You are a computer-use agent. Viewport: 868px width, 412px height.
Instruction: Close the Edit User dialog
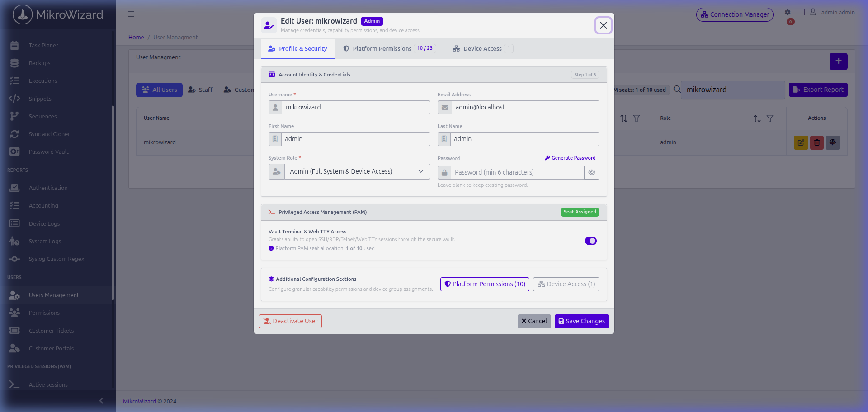(604, 25)
